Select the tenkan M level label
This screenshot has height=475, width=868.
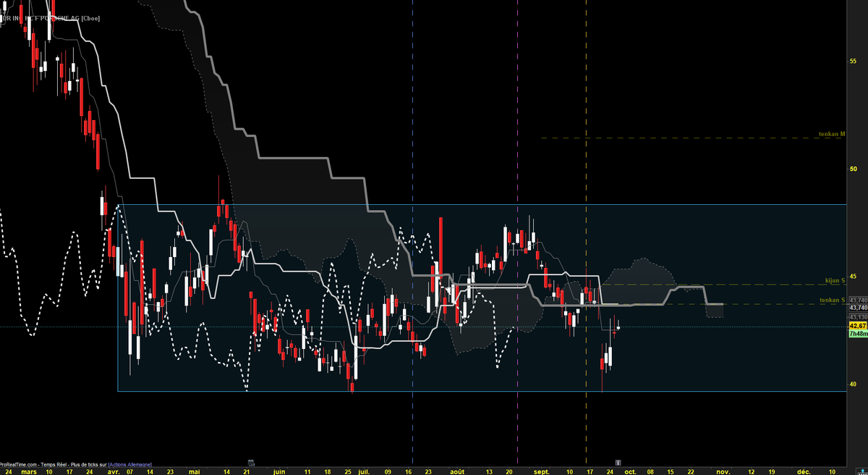[831, 134]
